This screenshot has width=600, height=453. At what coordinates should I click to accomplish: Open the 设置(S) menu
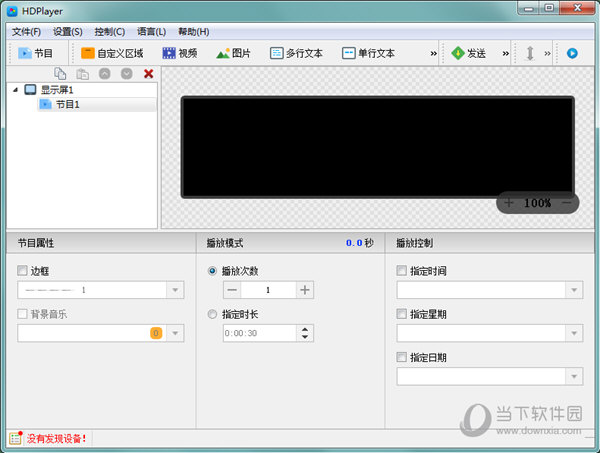[68, 32]
